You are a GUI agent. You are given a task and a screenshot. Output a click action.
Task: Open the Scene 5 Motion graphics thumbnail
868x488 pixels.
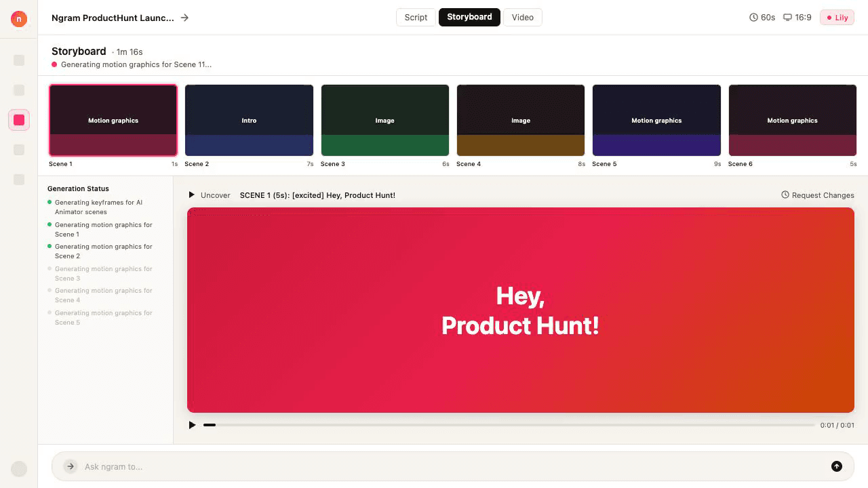click(x=656, y=121)
